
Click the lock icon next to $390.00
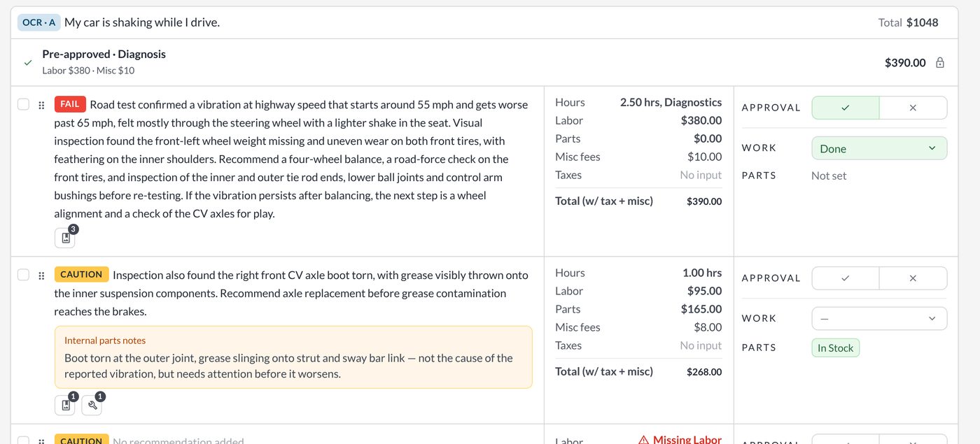pos(940,62)
